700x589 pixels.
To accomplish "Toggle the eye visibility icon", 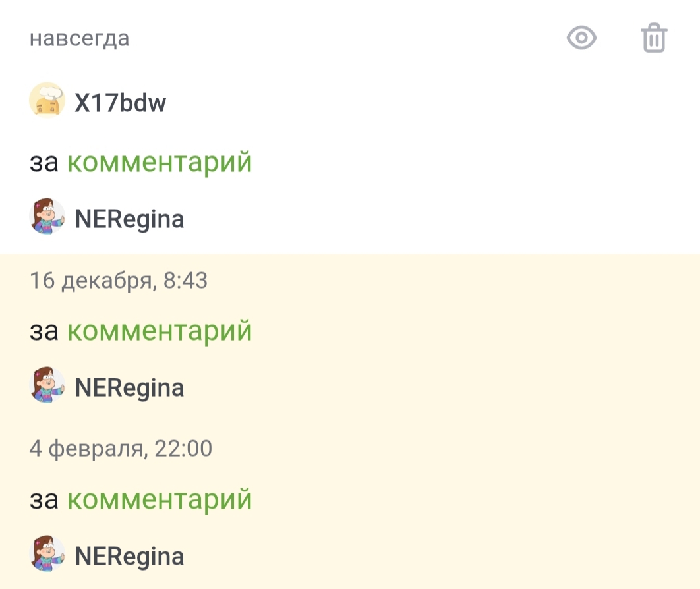I will (x=581, y=38).
